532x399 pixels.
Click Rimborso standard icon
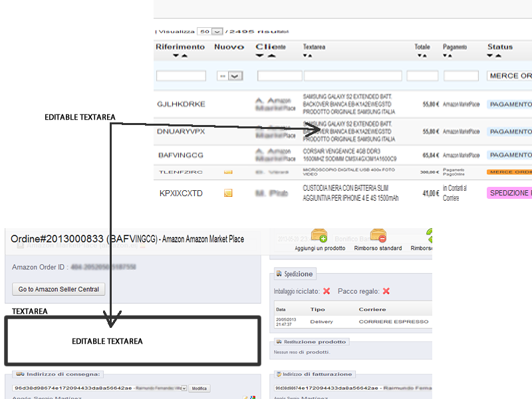(378, 235)
